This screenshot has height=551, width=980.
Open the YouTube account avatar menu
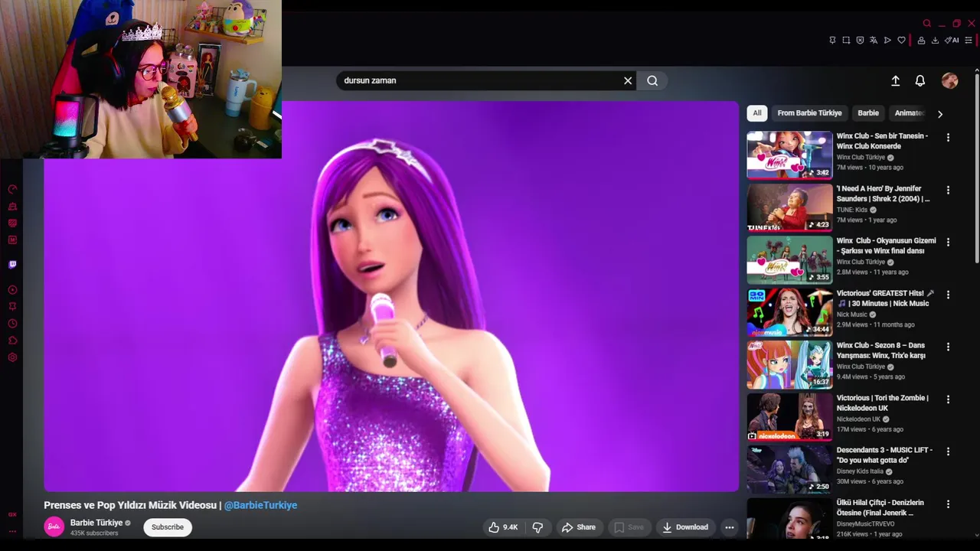click(949, 80)
